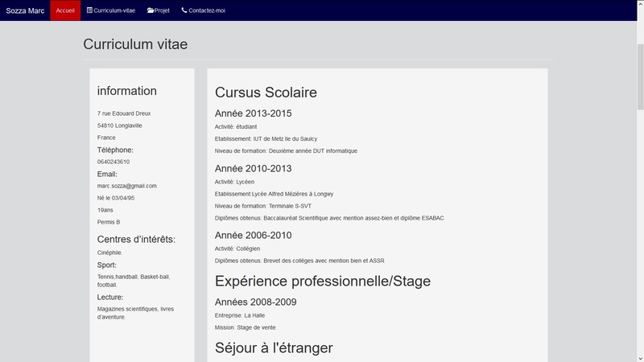Click the Expérience professionnelle/Stage heading
644x362 pixels.
(322, 281)
